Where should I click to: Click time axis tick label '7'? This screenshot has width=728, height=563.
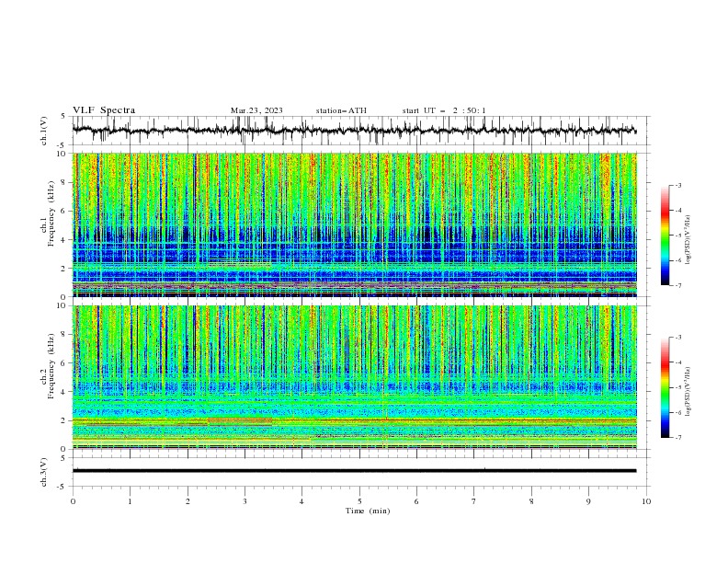(473, 501)
